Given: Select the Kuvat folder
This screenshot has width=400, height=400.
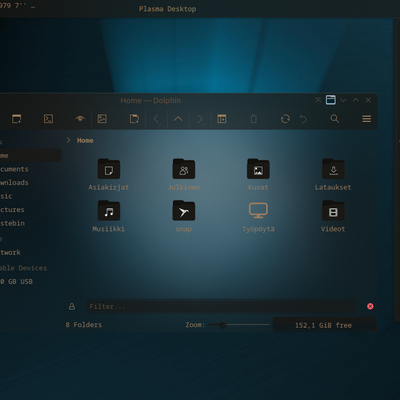Looking at the screenshot, I should [x=258, y=175].
